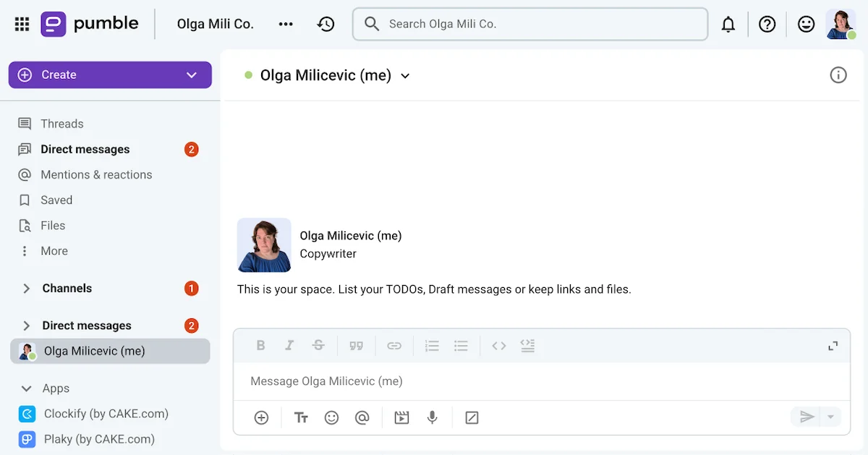Expand the Channels section
The width and height of the screenshot is (868, 455).
click(26, 288)
